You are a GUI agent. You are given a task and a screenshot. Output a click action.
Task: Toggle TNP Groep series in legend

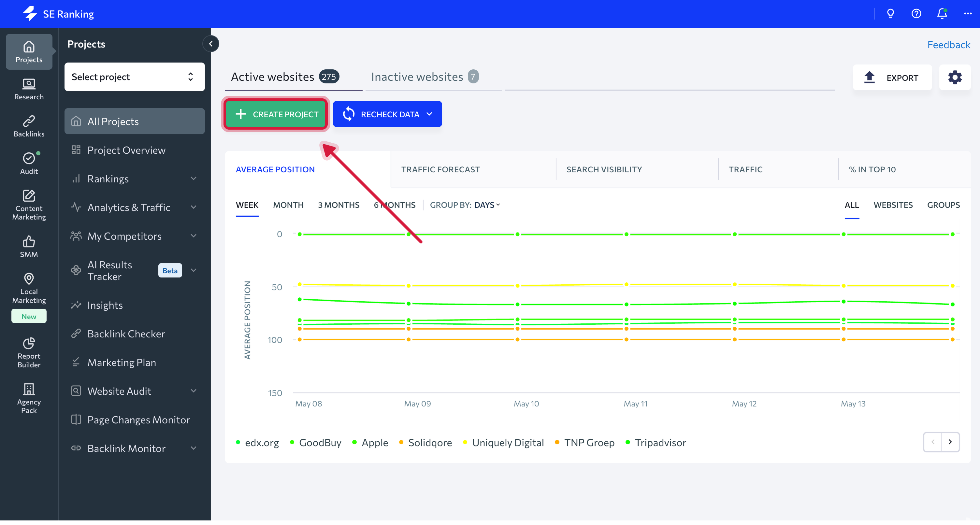584,443
